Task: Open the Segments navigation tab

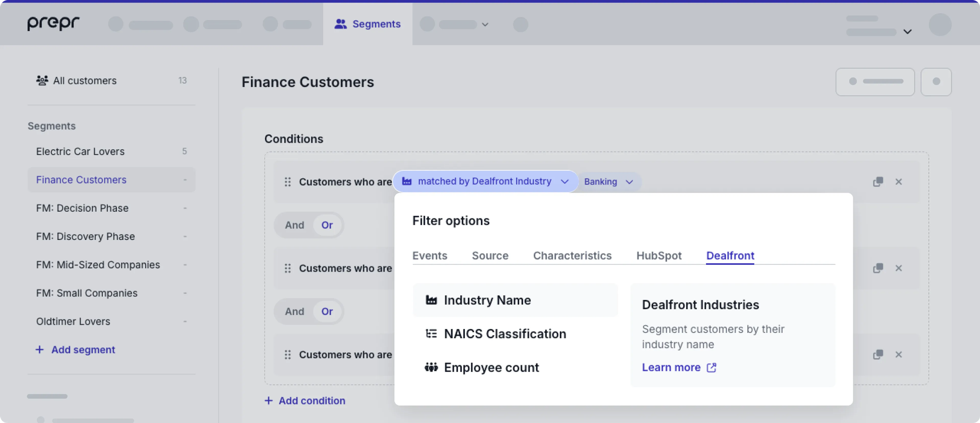Action: 367,24
